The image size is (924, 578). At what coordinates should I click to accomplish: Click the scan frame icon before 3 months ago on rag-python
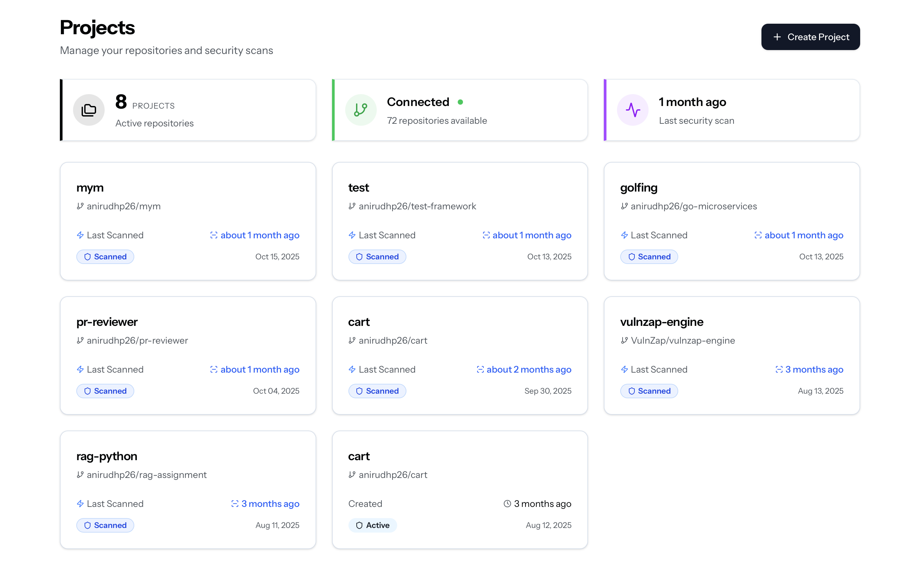tap(235, 504)
